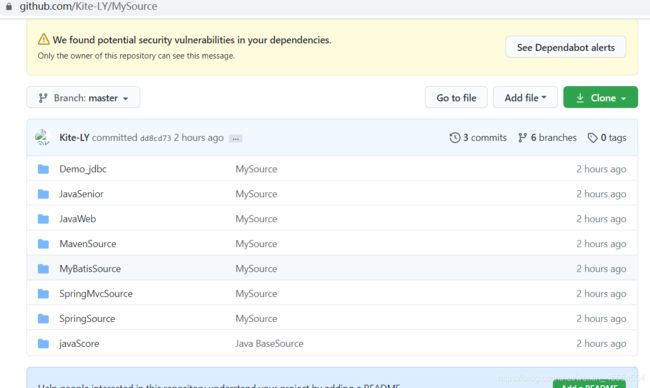The height and width of the screenshot is (388, 650).
Task: Click "Only the owner of this repository" message
Action: [136, 56]
